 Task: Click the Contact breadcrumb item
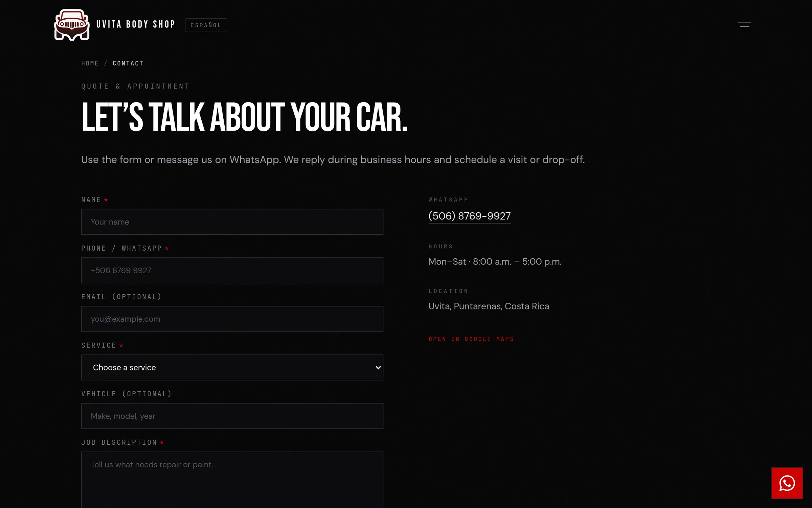pos(128,63)
